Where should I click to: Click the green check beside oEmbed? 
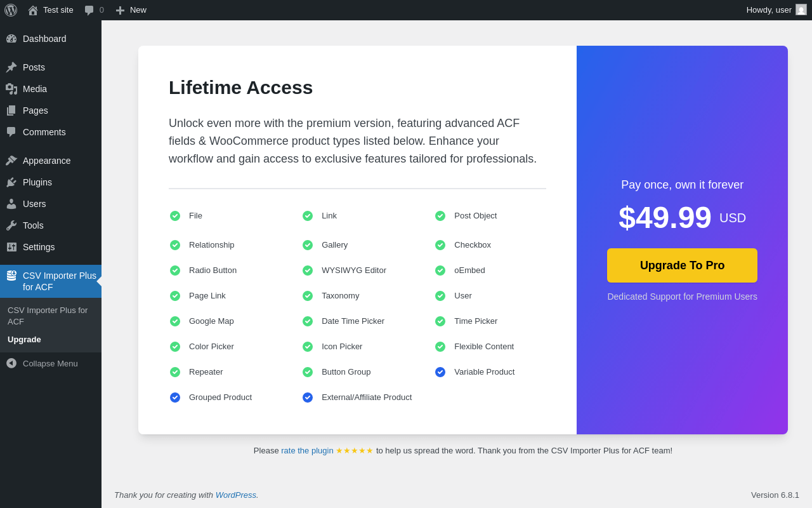[x=440, y=271]
